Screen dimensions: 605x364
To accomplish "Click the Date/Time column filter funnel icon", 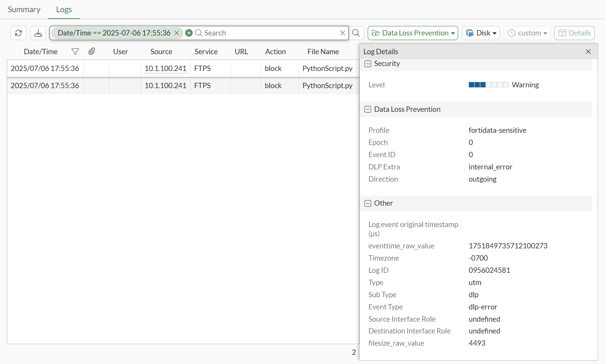I will [x=75, y=52].
